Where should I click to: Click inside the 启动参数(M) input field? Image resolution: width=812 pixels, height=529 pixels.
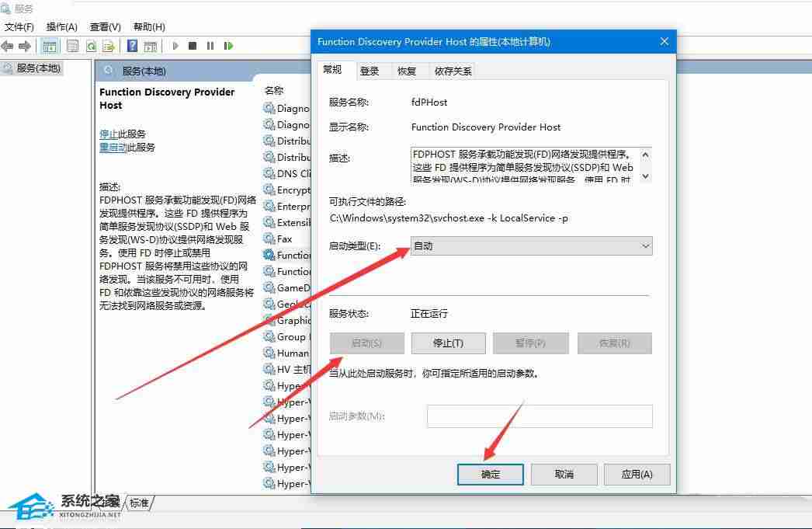tap(540, 416)
